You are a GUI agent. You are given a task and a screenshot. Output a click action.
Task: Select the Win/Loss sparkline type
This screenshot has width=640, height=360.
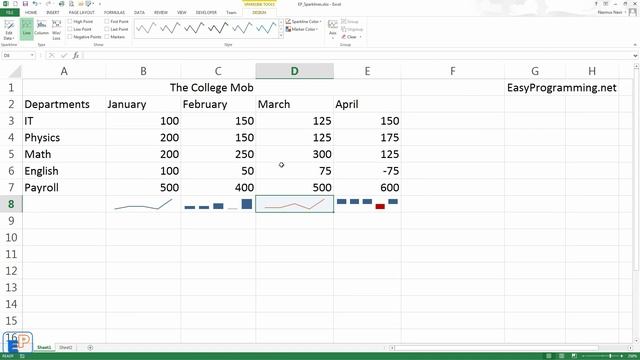point(56,29)
